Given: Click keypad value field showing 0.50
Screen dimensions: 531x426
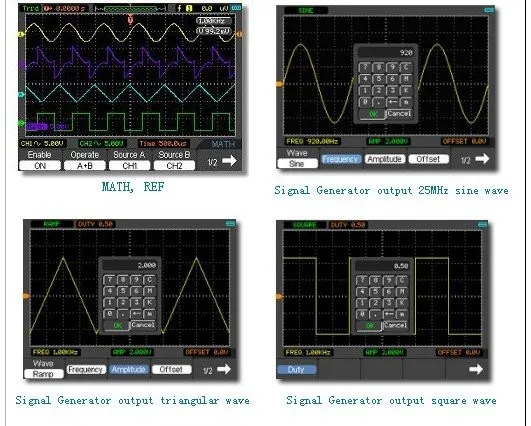Looking at the screenshot, I should pyautogui.click(x=382, y=266).
